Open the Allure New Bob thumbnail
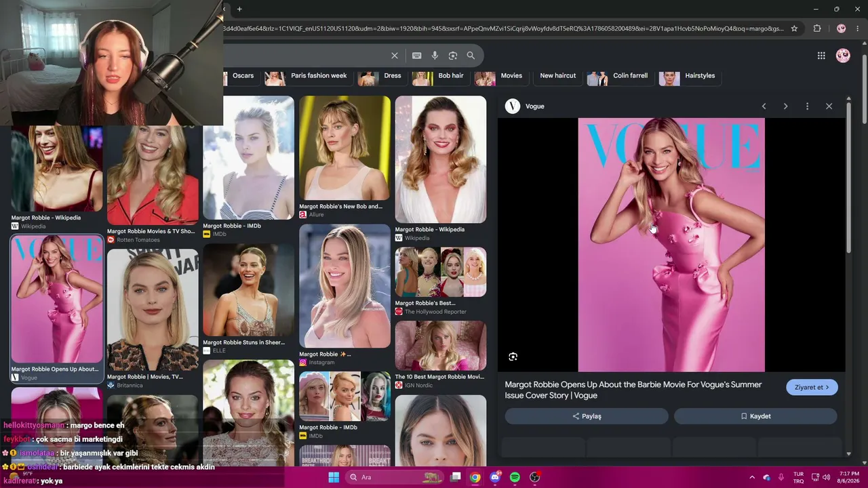868x488 pixels. tap(344, 148)
